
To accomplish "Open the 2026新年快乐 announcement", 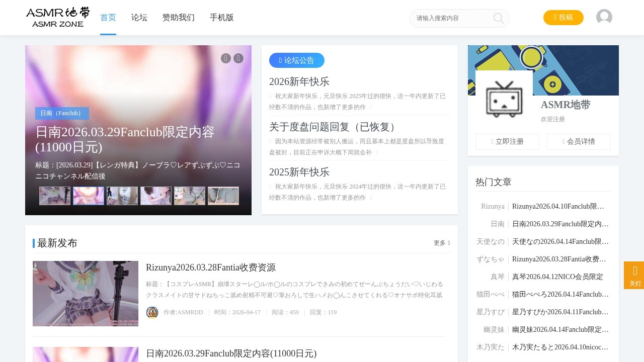I will pos(299,81).
